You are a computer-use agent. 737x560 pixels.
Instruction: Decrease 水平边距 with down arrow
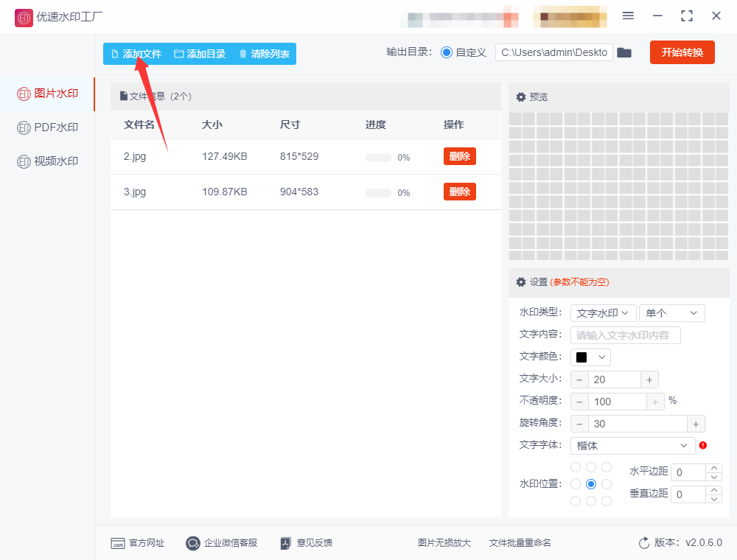(x=714, y=477)
